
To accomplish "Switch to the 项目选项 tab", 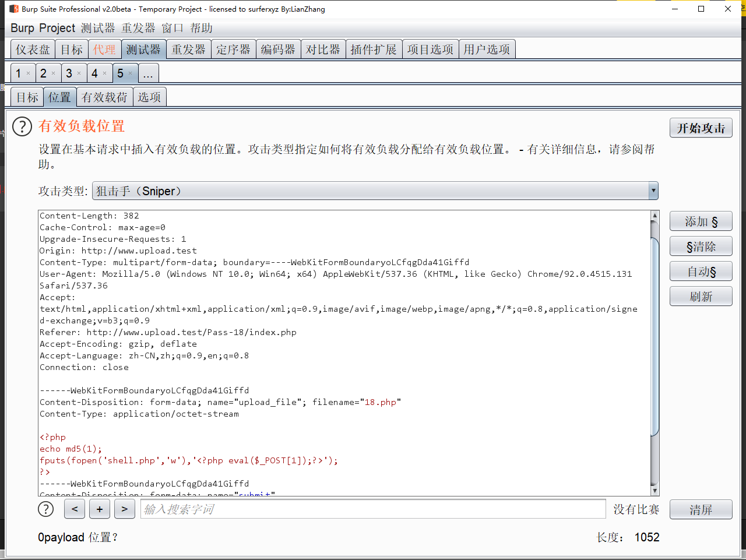I will point(430,50).
